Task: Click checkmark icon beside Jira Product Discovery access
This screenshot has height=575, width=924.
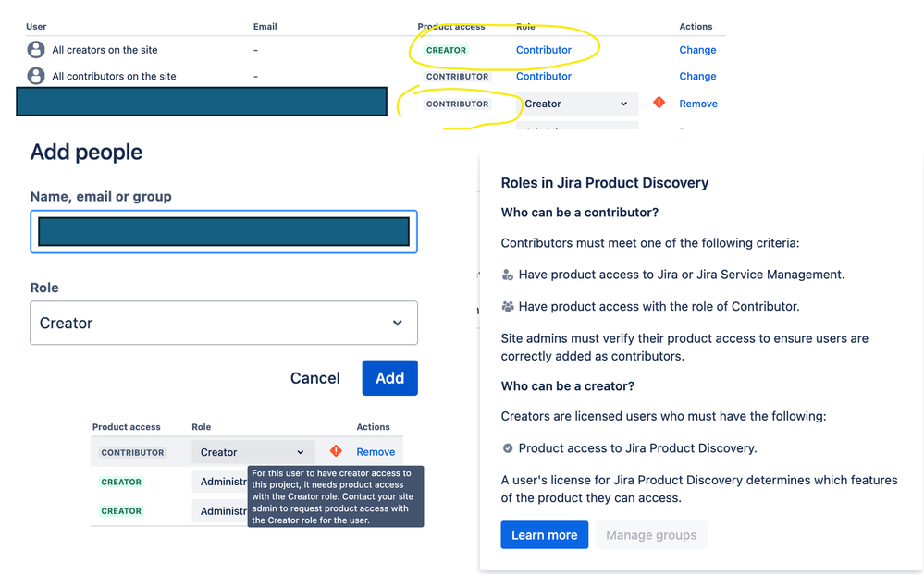Action: pyautogui.click(x=507, y=448)
